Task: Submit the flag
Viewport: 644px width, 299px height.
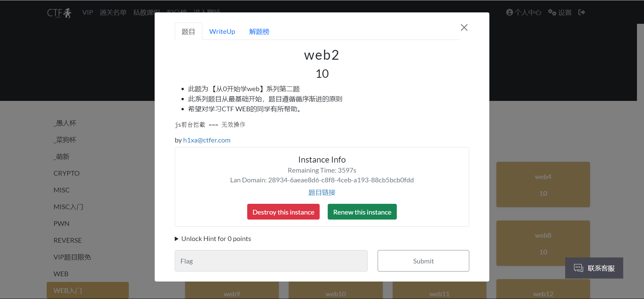Action: 423,261
